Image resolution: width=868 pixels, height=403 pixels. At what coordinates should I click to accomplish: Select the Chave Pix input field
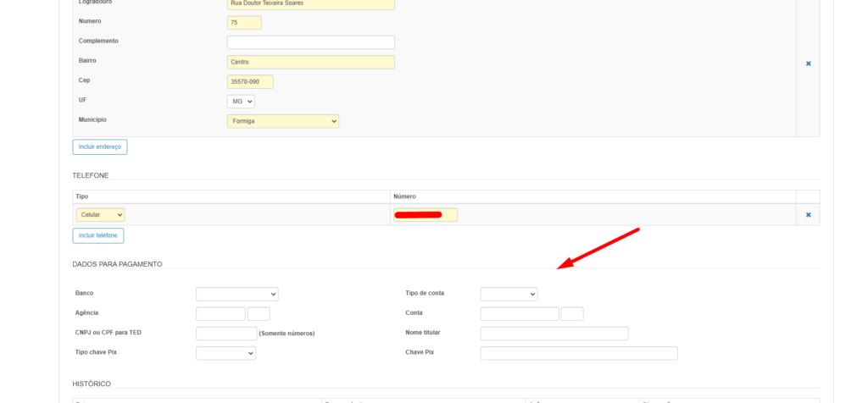579,353
